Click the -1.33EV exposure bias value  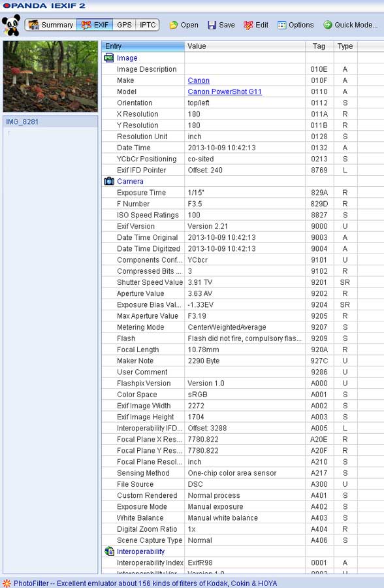[200, 305]
